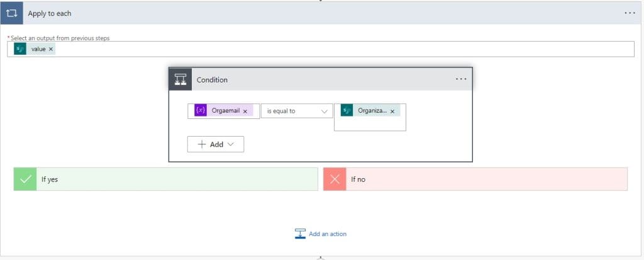Open the Condition ellipsis menu
This screenshot has width=644, height=260.
pyautogui.click(x=461, y=79)
